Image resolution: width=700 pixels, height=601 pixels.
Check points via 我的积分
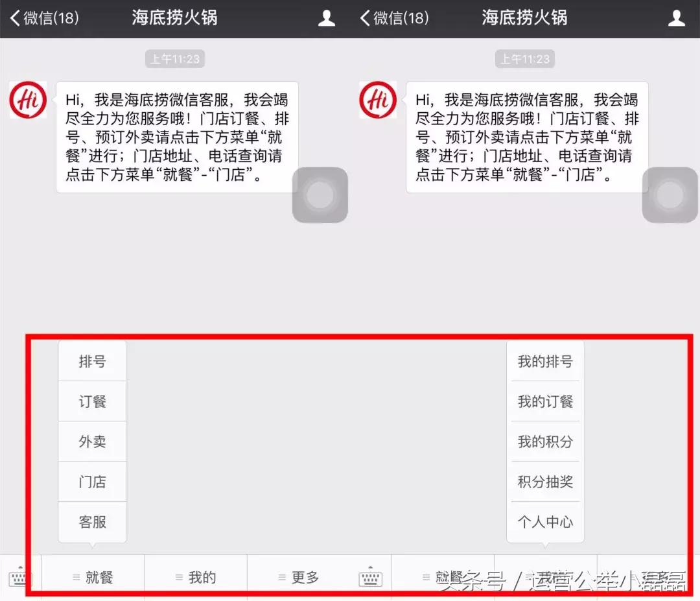pyautogui.click(x=545, y=442)
